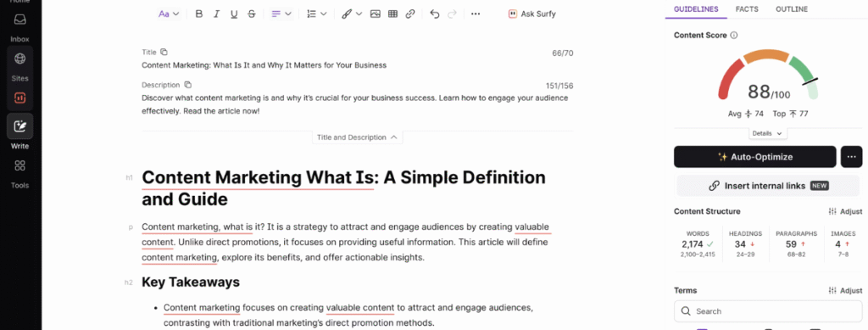Open the options menu beside Auto-Optimize
The height and width of the screenshot is (330, 868).
coord(851,157)
